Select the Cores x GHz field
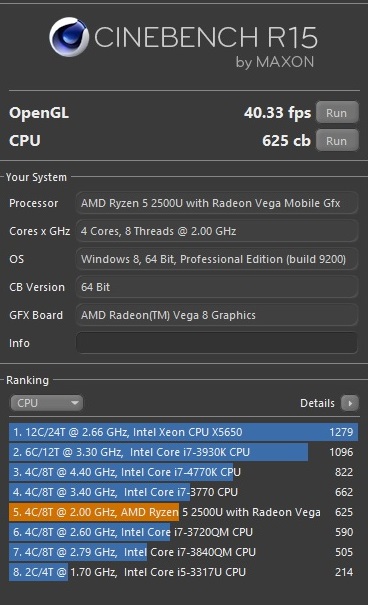The width and height of the screenshot is (368, 605). tap(217, 231)
